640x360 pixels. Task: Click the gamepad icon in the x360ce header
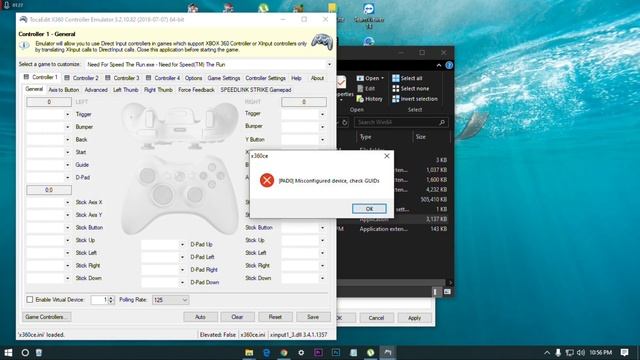click(x=322, y=42)
